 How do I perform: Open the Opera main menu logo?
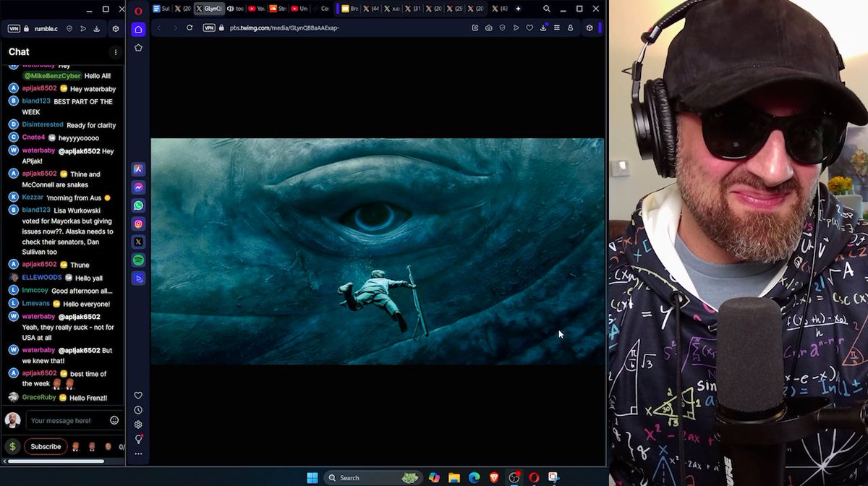pyautogui.click(x=138, y=10)
